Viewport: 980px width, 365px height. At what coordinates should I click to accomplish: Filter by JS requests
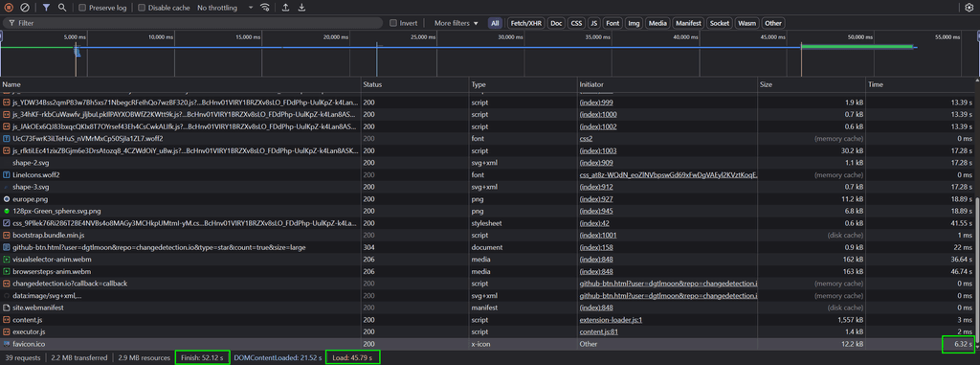[594, 23]
